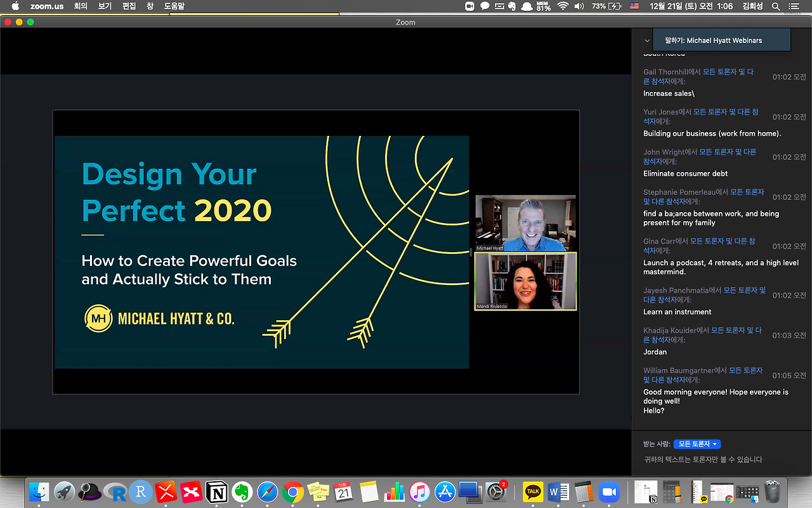The height and width of the screenshot is (508, 812).
Task: Open the 도움말 menu
Action: [174, 6]
